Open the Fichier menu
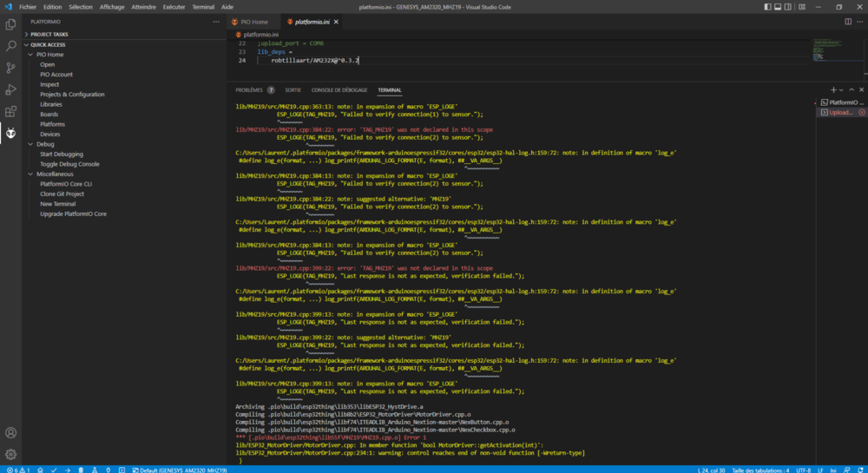Screen dimensions: 868x473 pyautogui.click(x=28, y=7)
